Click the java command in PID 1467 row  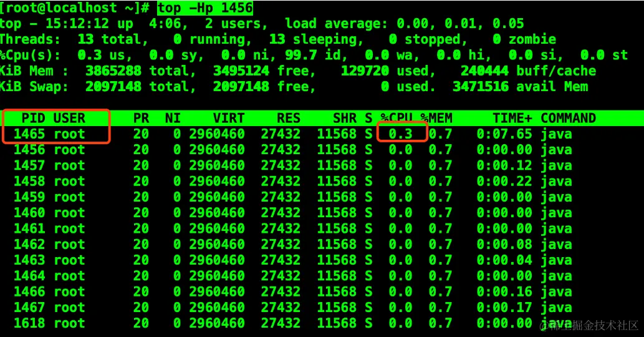(556, 308)
